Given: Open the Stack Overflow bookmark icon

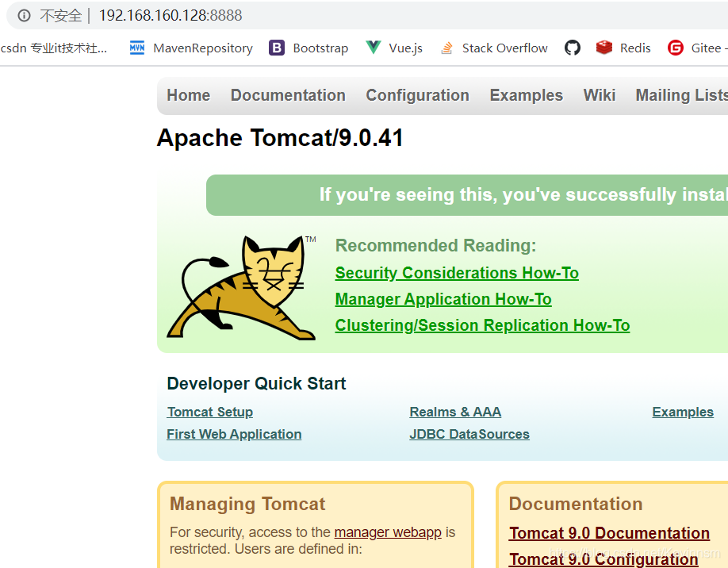Looking at the screenshot, I should tap(446, 48).
